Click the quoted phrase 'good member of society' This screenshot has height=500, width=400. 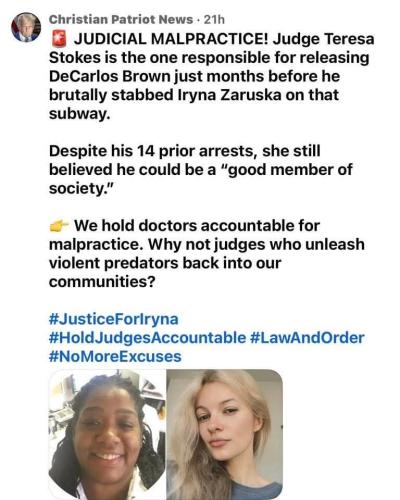[200, 179]
